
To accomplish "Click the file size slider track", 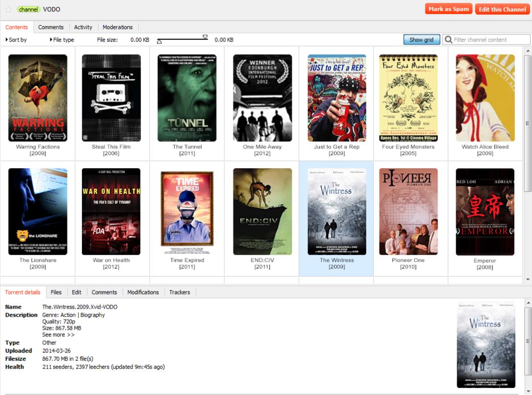I will point(182,39).
